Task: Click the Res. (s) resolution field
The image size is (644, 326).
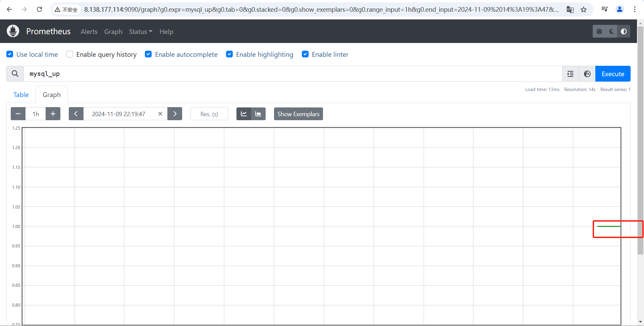Action: click(x=209, y=114)
